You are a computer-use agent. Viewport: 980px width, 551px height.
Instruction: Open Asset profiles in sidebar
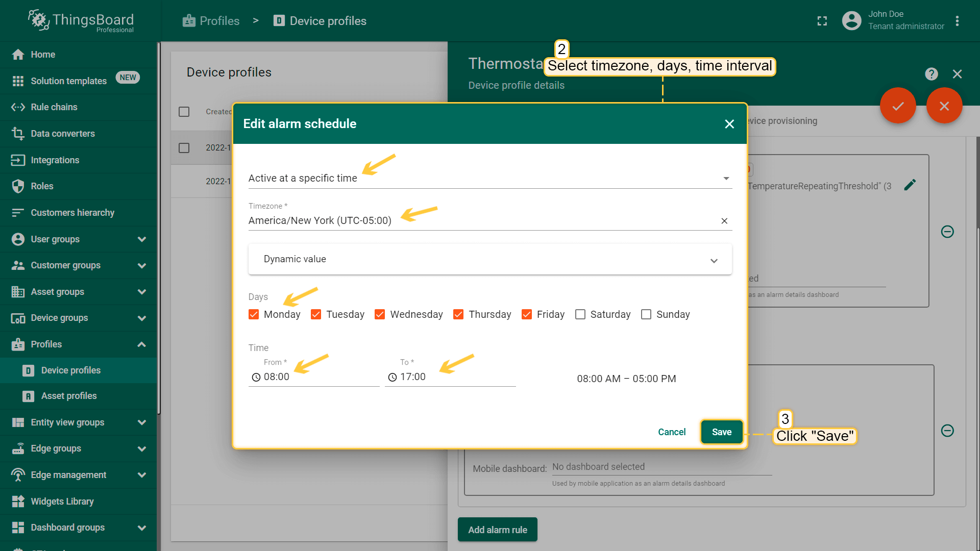point(79,396)
